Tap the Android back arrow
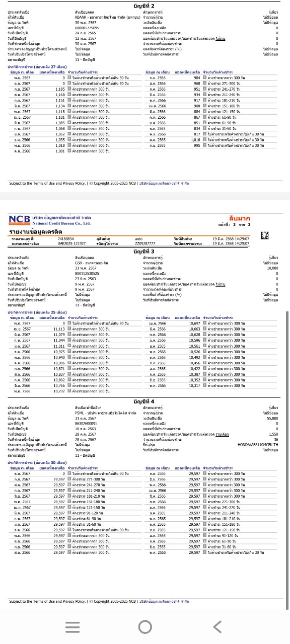290x644 pixels. point(217,626)
